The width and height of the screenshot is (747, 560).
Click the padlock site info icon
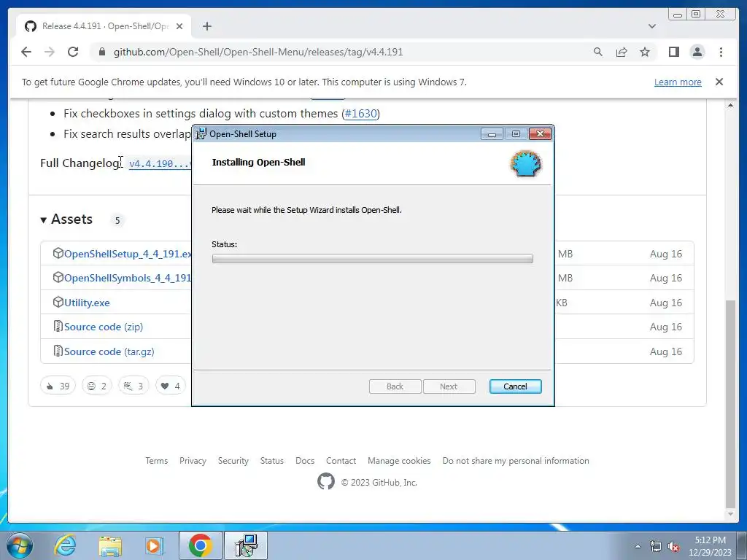coord(102,52)
